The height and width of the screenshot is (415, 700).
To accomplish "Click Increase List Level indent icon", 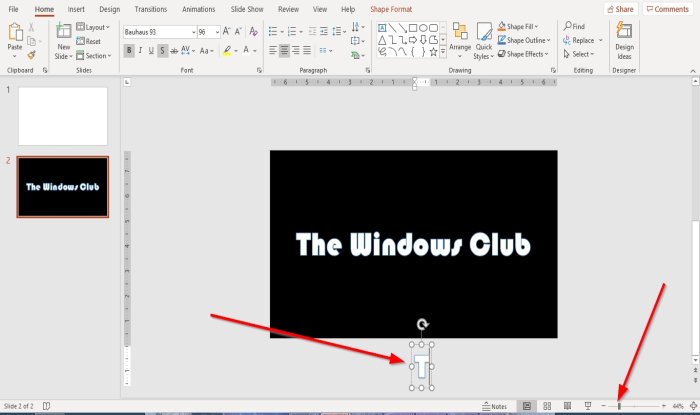I will (x=324, y=31).
